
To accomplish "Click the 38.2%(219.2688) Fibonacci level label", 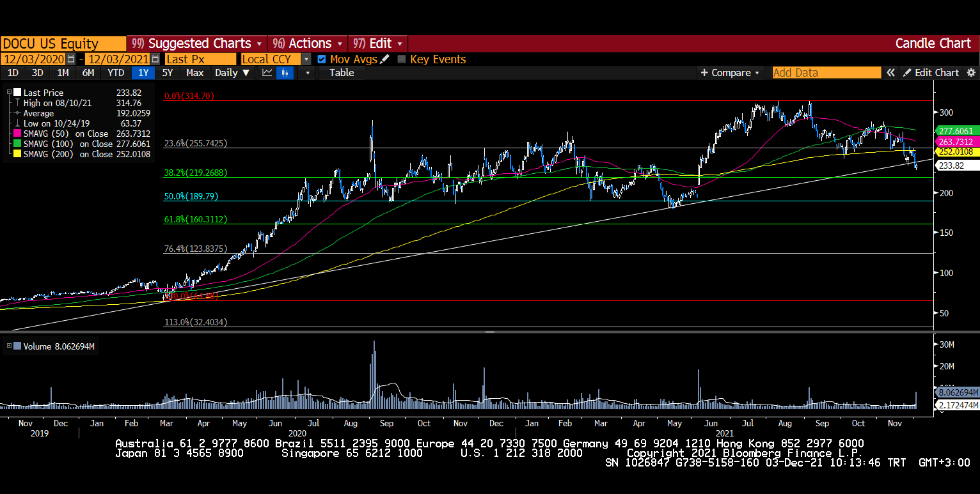I will (196, 173).
